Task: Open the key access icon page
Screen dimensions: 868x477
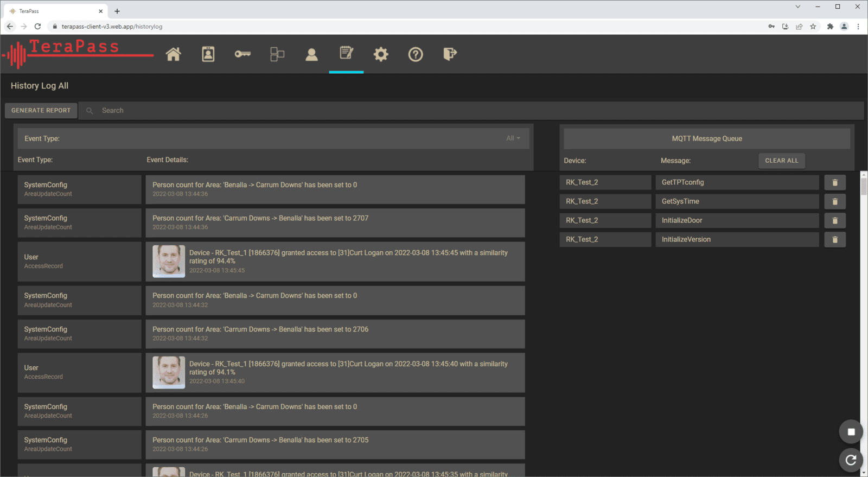Action: click(x=242, y=54)
